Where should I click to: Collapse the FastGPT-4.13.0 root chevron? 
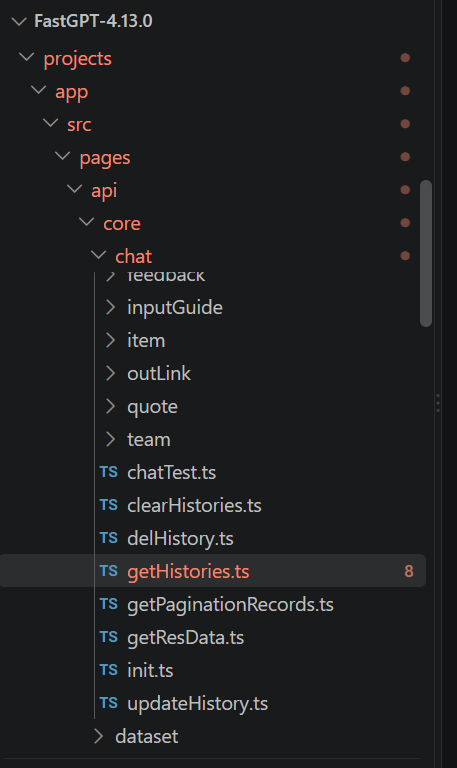(19, 21)
